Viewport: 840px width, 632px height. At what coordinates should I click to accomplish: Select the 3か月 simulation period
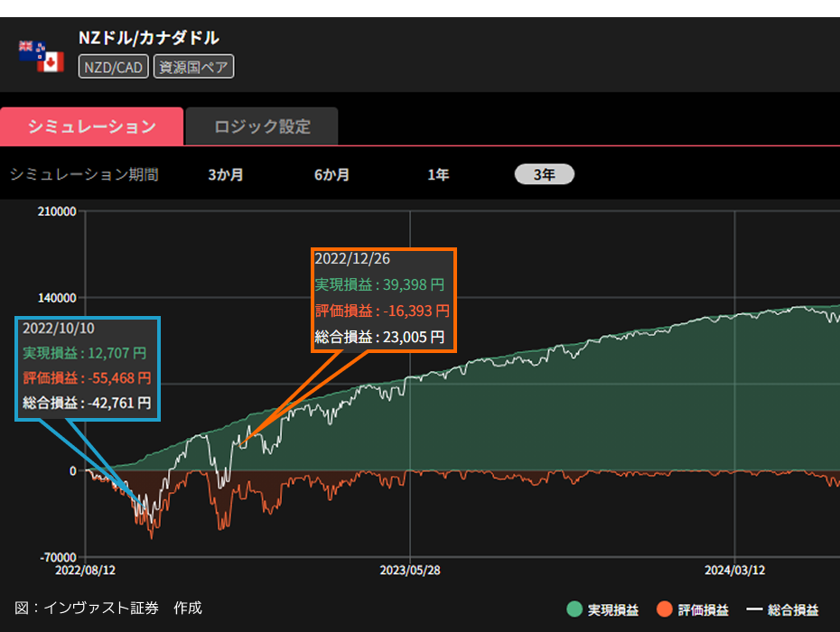(x=226, y=174)
